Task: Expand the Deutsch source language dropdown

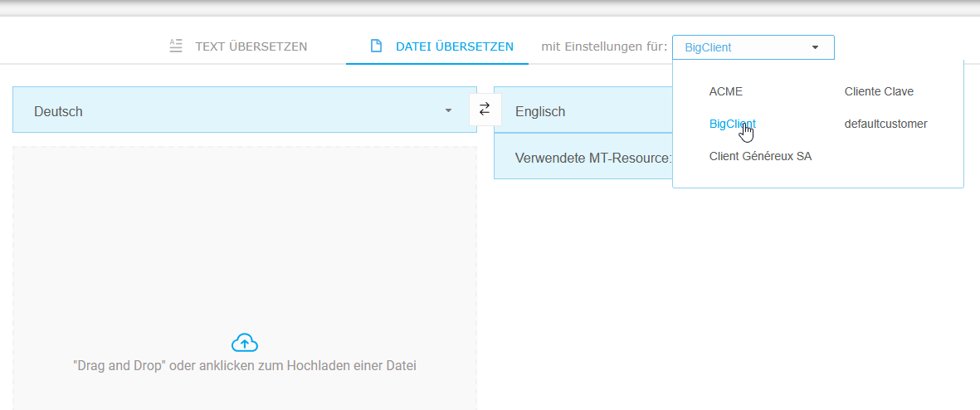Action: [x=244, y=110]
